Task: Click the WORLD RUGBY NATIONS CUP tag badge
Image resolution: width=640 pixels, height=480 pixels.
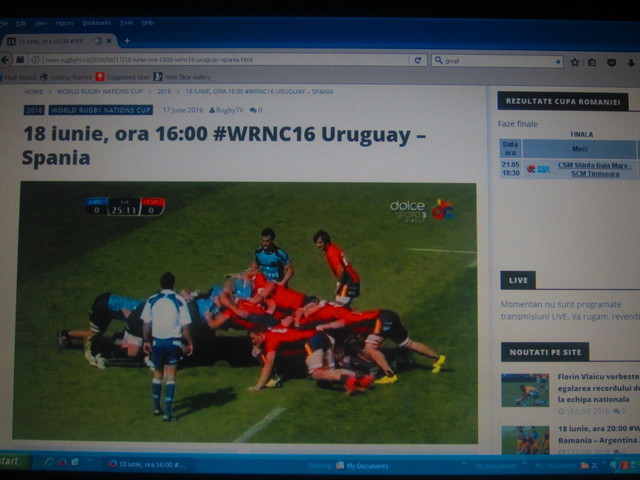Action: (101, 110)
